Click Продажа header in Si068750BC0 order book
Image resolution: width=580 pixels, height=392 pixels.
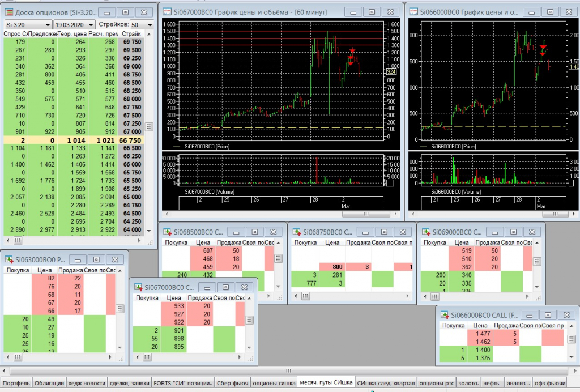358,242
